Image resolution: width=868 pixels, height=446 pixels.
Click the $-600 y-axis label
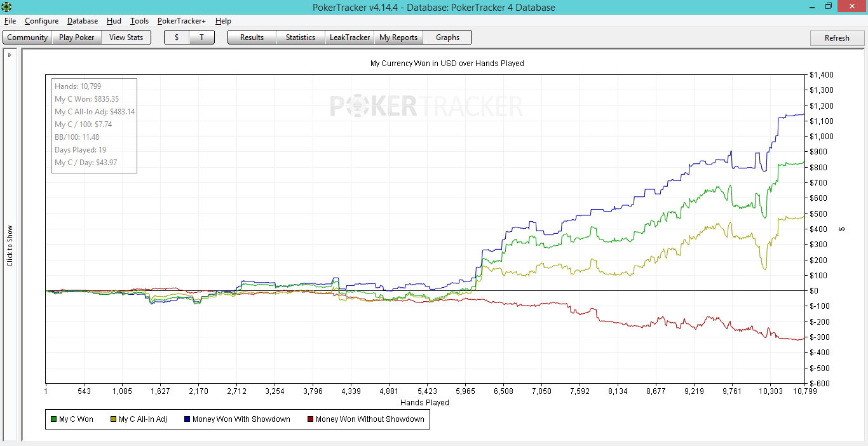coord(821,384)
